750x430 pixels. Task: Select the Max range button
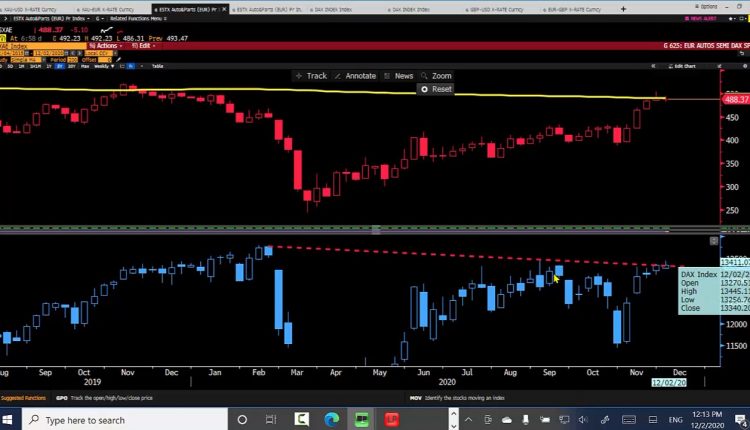pyautogui.click(x=85, y=66)
